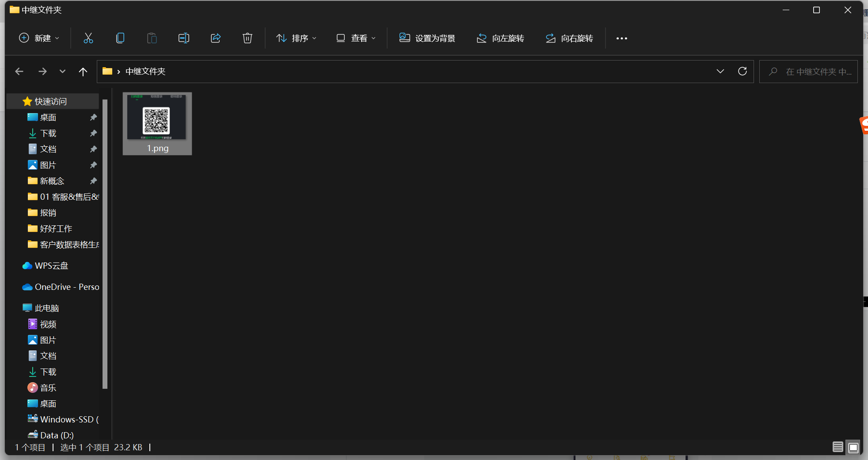The height and width of the screenshot is (460, 868).
Task: Close the 中继文件夹 window
Action: pyautogui.click(x=848, y=10)
